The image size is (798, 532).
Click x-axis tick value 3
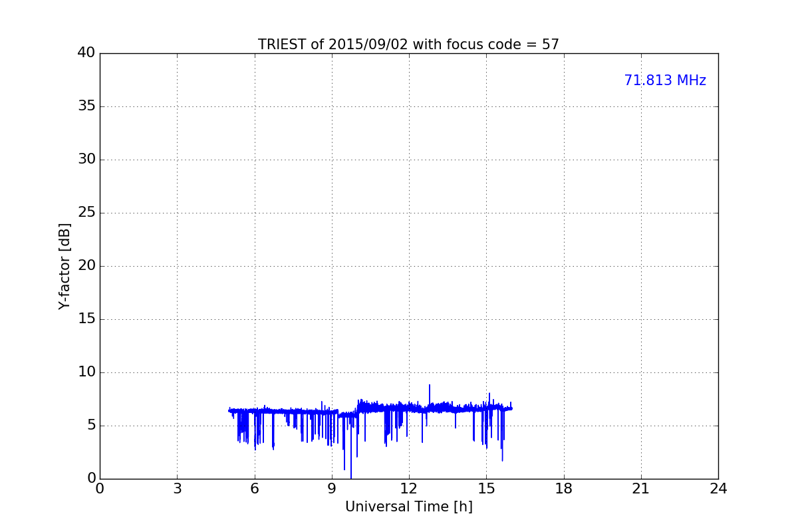coord(177,489)
